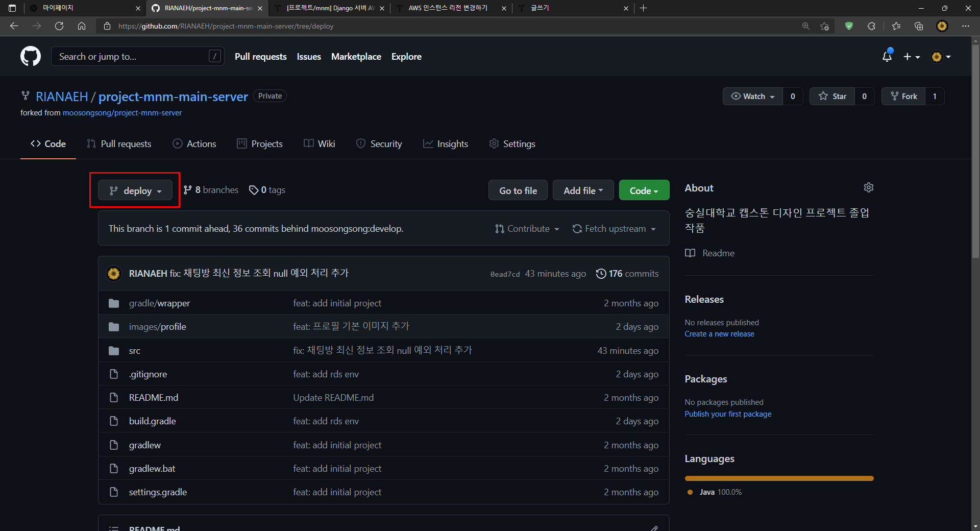
Task: Click the Go to file button
Action: click(x=518, y=190)
